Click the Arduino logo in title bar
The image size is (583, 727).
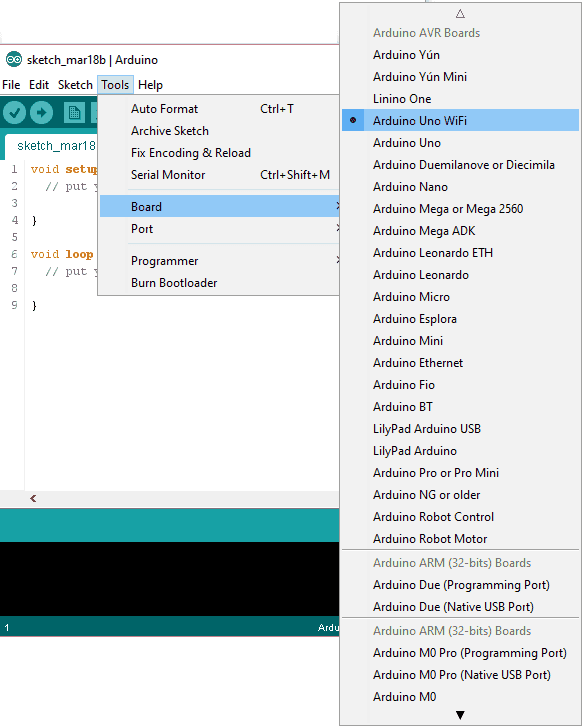[14, 60]
